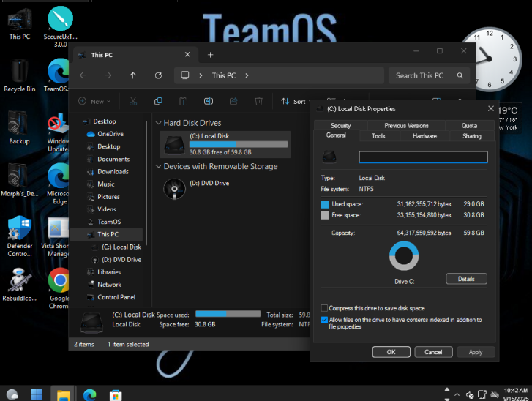Select (D:) DVD Drive in navigation pane
Viewport: 532px width, 401px height.
click(121, 260)
